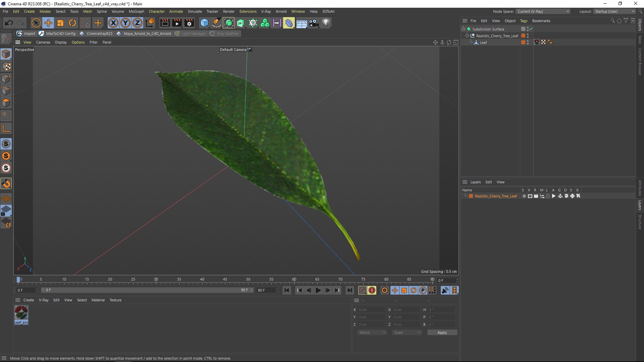This screenshot has width=644, height=362.
Task: Open viewport Cameras menu
Action: click(43, 42)
